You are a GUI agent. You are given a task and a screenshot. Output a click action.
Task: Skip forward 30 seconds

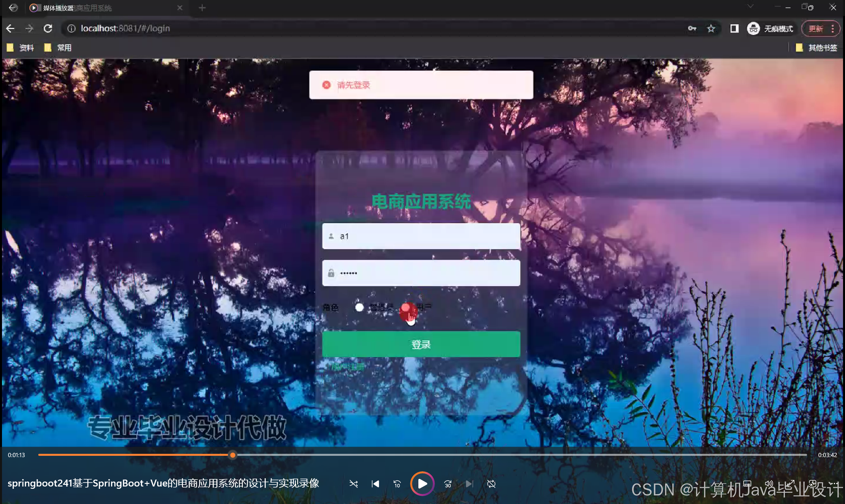448,484
